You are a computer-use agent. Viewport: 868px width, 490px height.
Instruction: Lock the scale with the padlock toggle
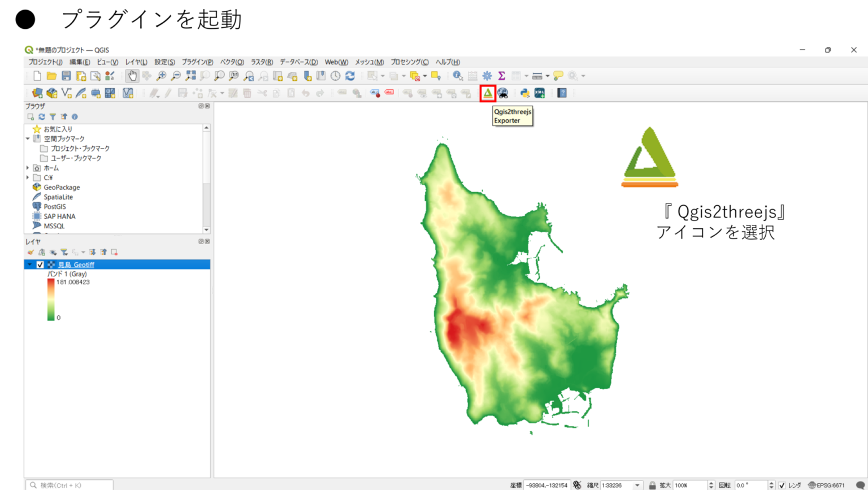653,485
